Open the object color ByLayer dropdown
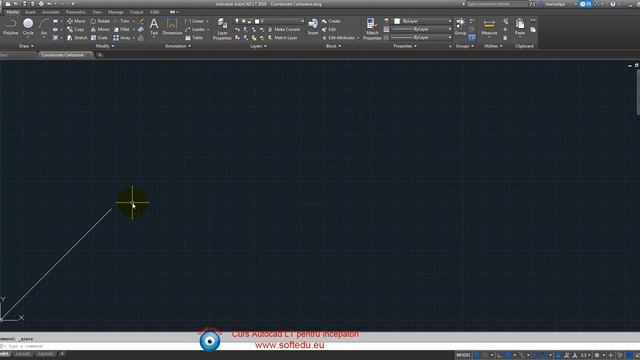This screenshot has width=640, height=360. (x=422, y=21)
